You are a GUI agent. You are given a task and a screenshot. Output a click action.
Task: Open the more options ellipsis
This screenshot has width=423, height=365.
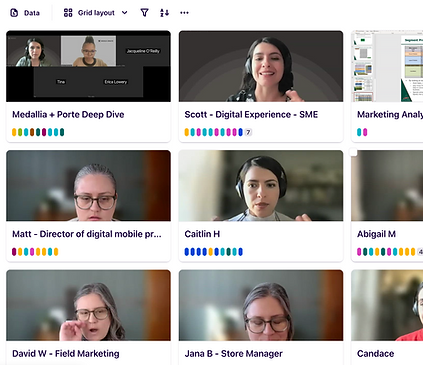pos(184,13)
